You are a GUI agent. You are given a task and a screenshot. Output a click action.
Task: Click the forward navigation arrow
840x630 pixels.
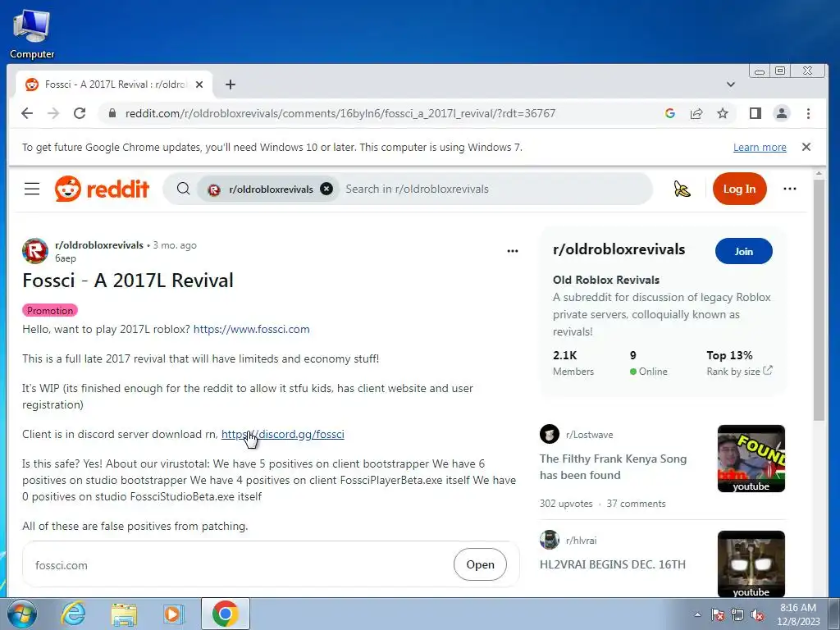(x=53, y=113)
